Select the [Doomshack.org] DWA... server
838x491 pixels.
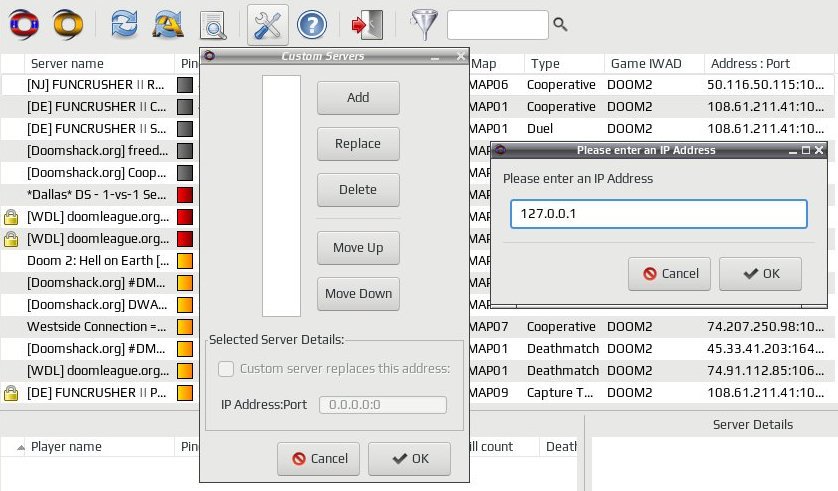97,305
